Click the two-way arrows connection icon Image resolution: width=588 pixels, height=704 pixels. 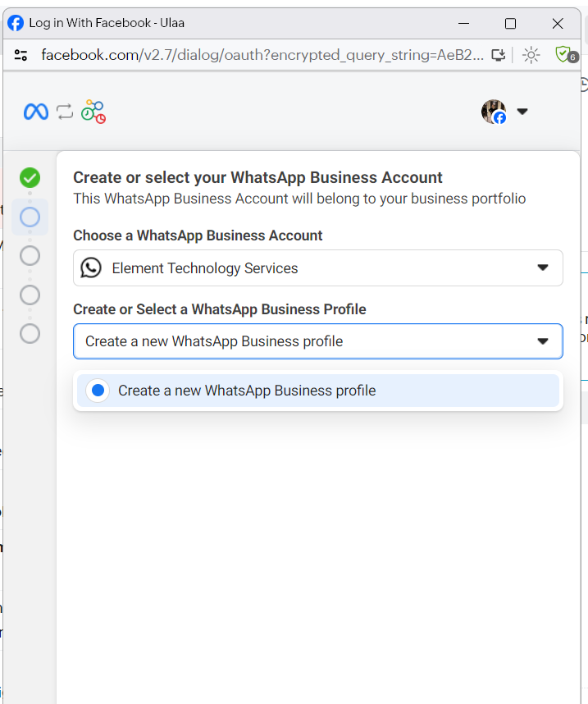pos(65,112)
